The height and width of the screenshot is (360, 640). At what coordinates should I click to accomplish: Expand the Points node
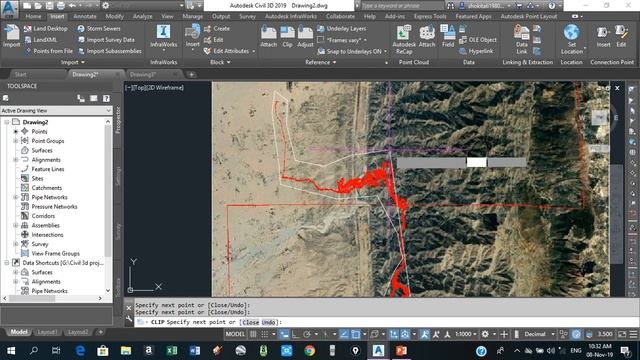coord(16,131)
